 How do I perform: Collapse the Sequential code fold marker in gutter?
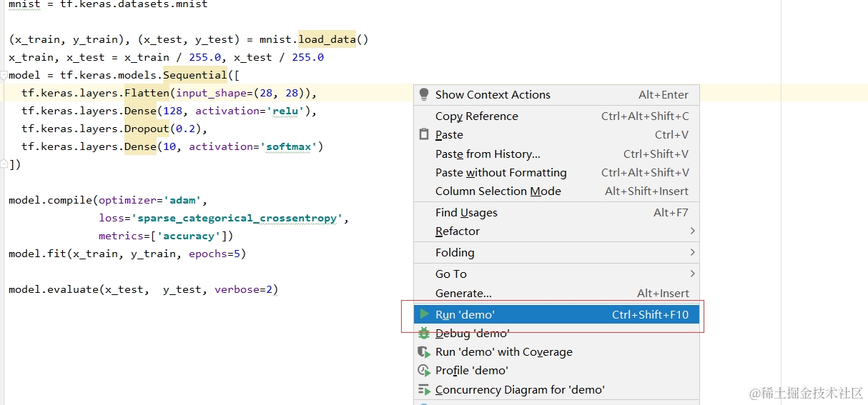pyautogui.click(x=4, y=75)
